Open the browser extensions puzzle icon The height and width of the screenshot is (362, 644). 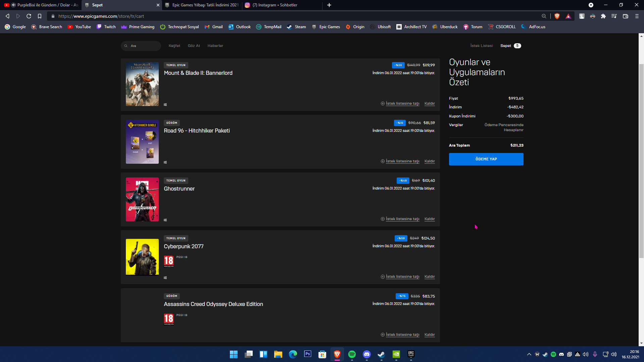(x=603, y=16)
